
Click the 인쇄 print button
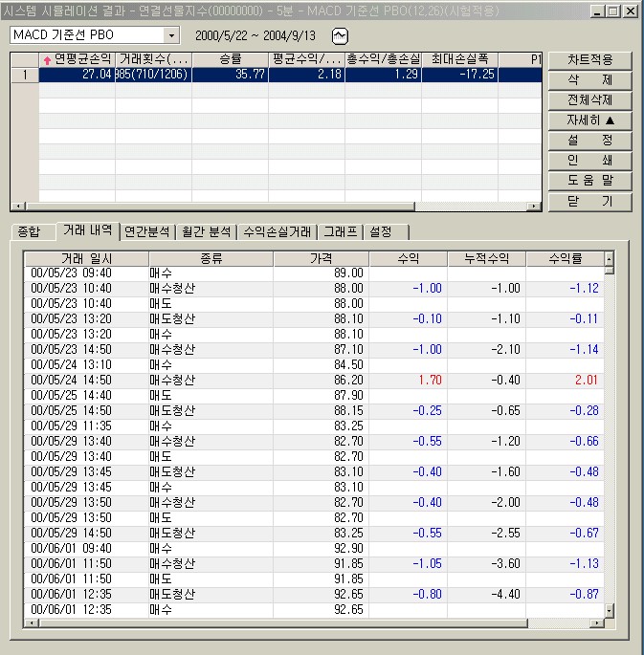pyautogui.click(x=589, y=161)
